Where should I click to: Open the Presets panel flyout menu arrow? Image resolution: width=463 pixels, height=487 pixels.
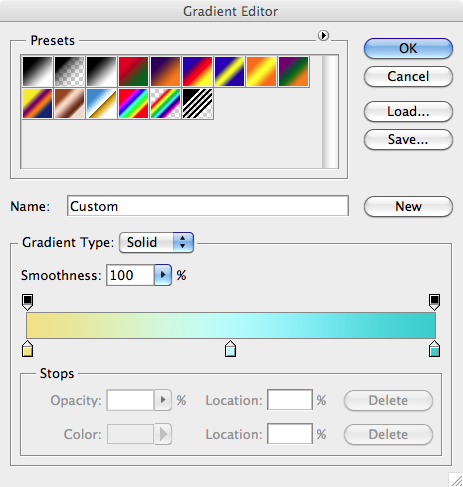[323, 35]
